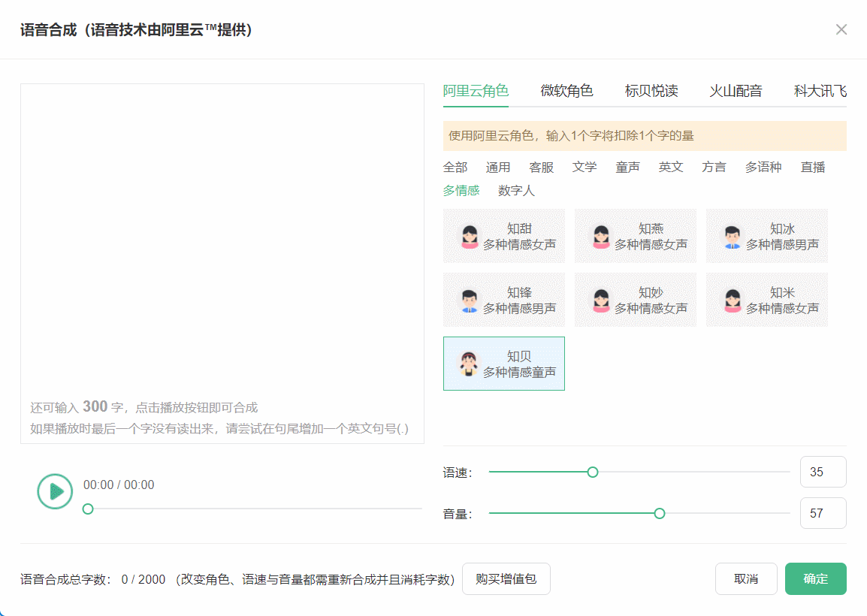Play the synthesized speech preview
The image size is (867, 616).
[x=55, y=491]
